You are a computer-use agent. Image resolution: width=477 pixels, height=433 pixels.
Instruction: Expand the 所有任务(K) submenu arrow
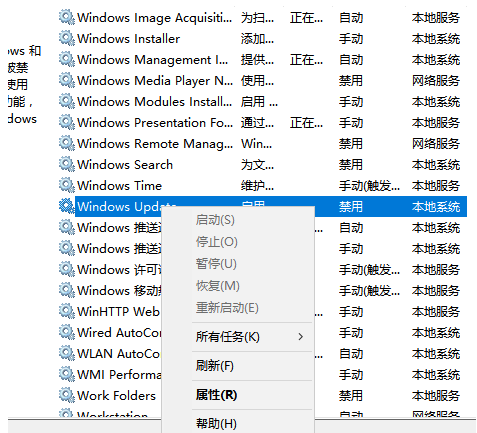[301, 337]
